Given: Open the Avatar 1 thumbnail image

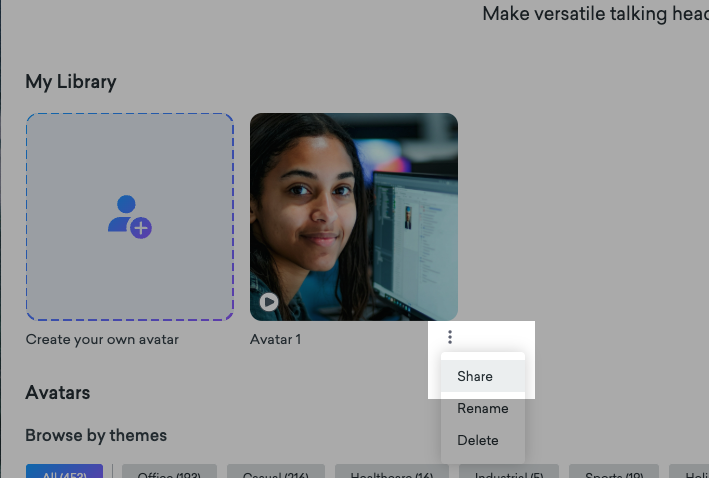Looking at the screenshot, I should (353, 216).
